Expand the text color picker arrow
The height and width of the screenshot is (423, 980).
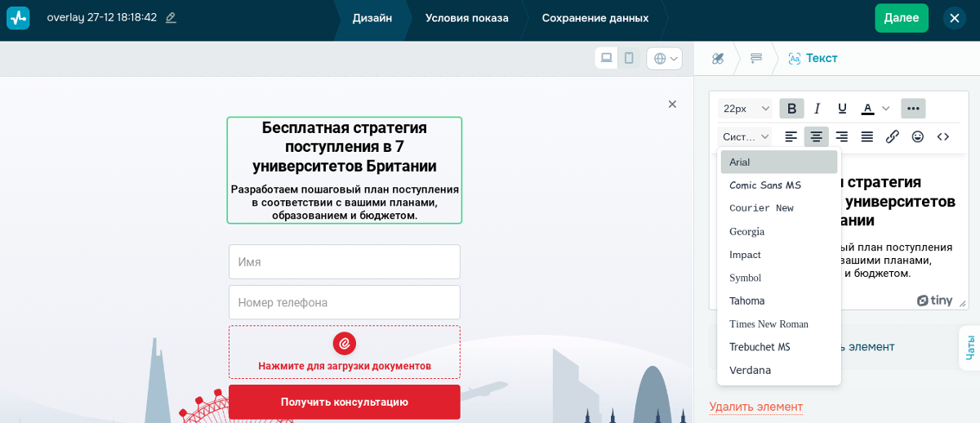coord(886,109)
